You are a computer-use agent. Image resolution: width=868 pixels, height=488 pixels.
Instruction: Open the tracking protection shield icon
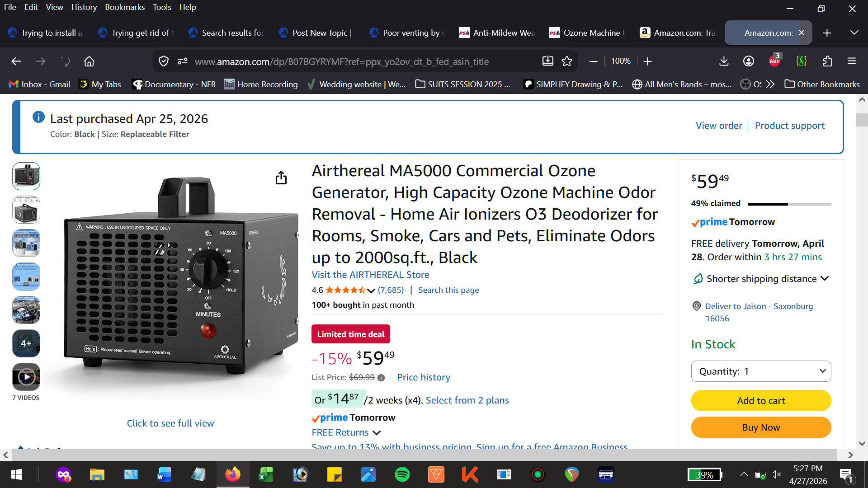(164, 61)
